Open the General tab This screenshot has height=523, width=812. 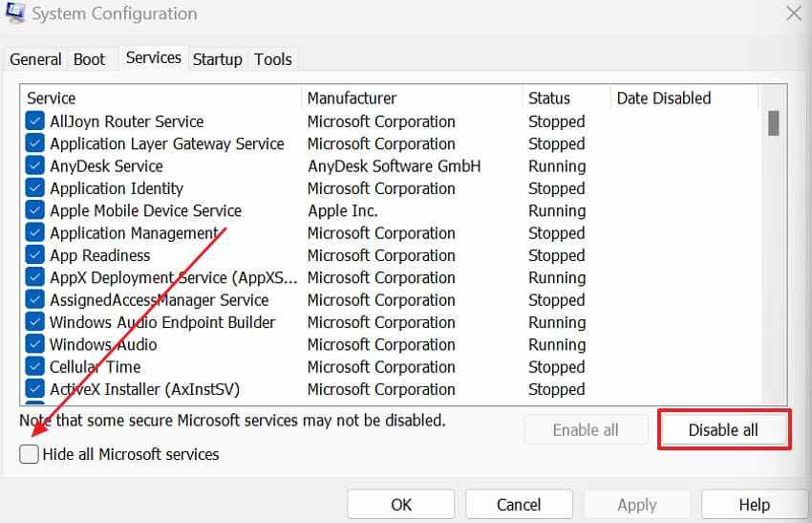click(35, 59)
